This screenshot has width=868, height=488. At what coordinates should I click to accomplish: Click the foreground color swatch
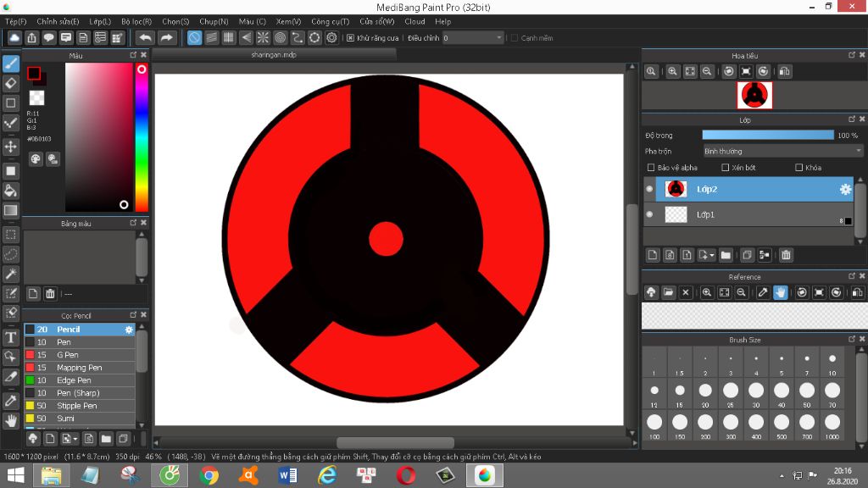click(x=34, y=73)
